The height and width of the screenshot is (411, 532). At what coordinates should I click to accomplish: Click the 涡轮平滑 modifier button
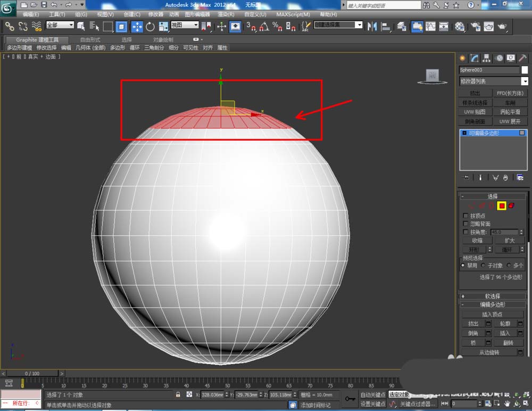(510, 112)
